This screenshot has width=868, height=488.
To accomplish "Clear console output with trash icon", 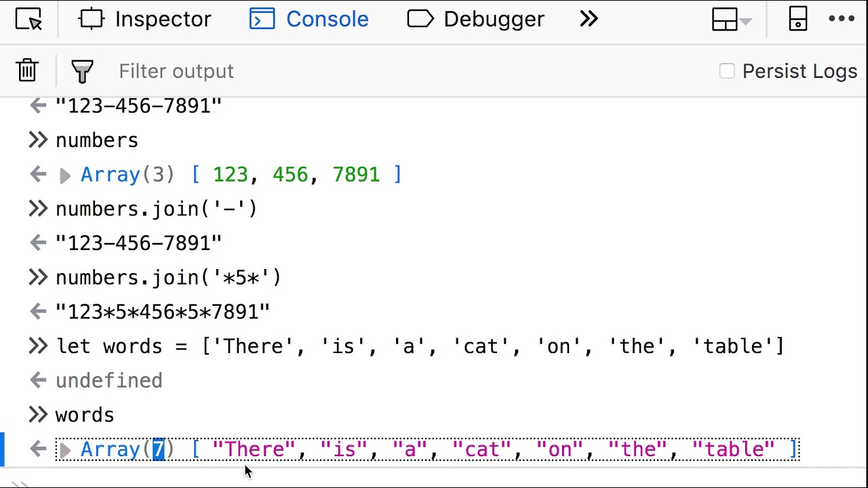I will click(27, 70).
